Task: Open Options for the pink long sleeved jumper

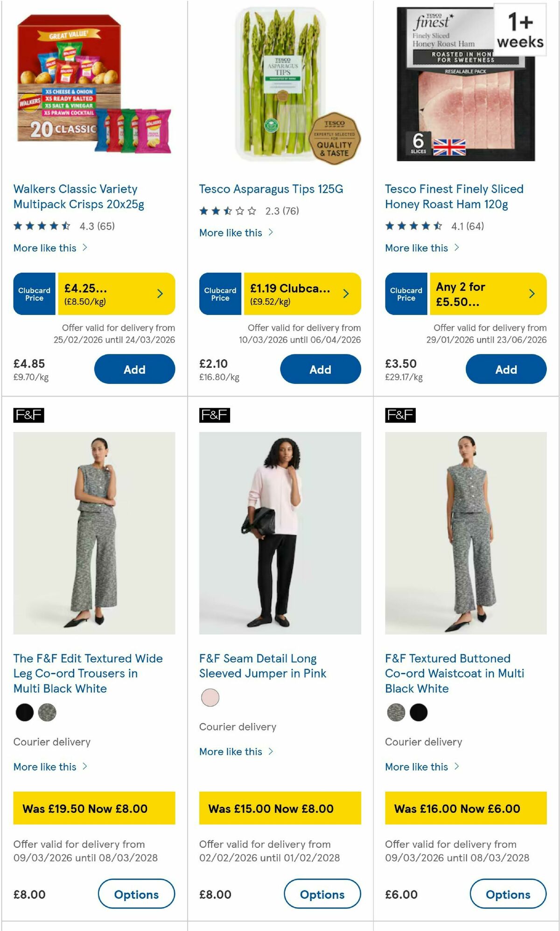Action: 322,894
